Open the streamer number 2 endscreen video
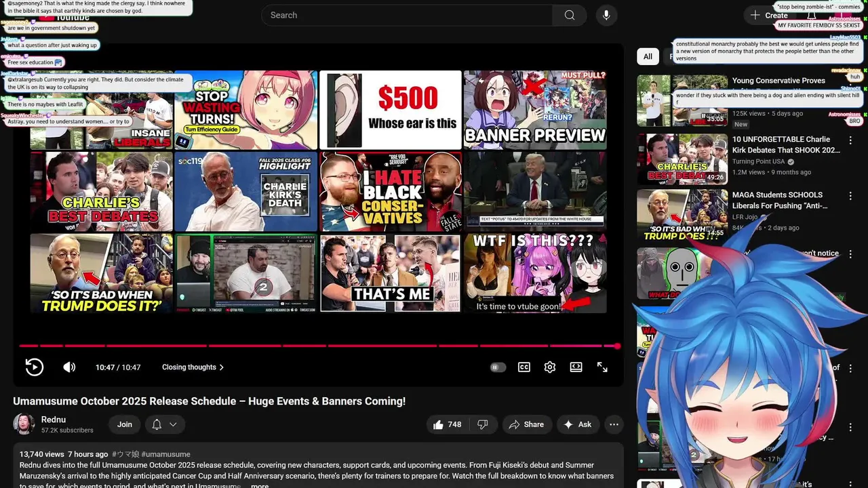 pyautogui.click(x=245, y=272)
